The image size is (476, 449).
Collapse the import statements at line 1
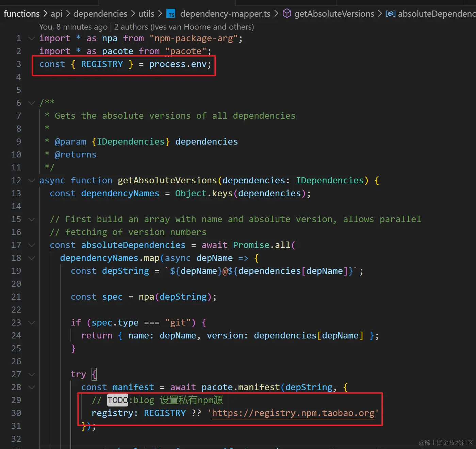[x=31, y=38]
